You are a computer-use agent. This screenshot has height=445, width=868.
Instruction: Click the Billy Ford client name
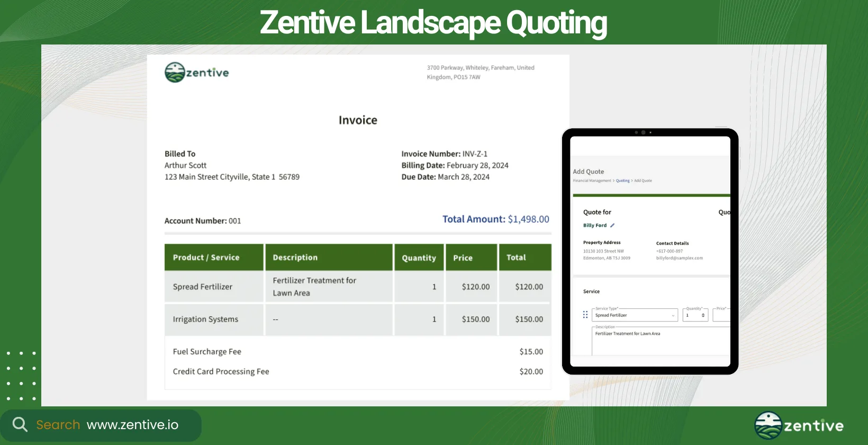click(595, 225)
